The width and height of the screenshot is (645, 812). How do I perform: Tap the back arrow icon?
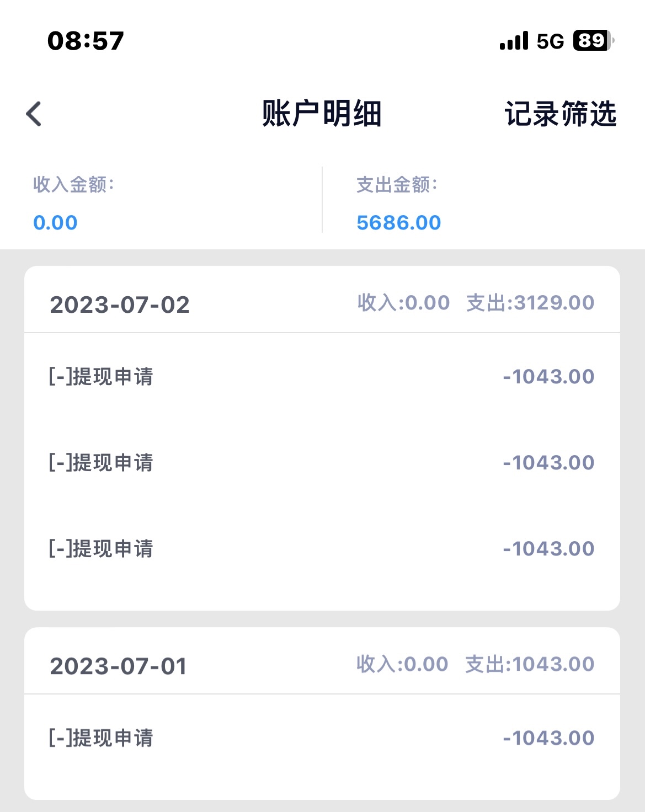pyautogui.click(x=34, y=114)
